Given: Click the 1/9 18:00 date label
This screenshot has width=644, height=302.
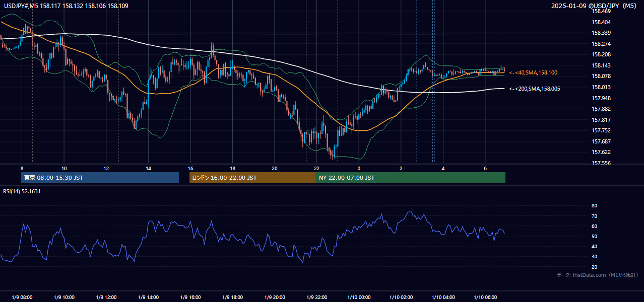Looking at the screenshot, I should [232, 297].
